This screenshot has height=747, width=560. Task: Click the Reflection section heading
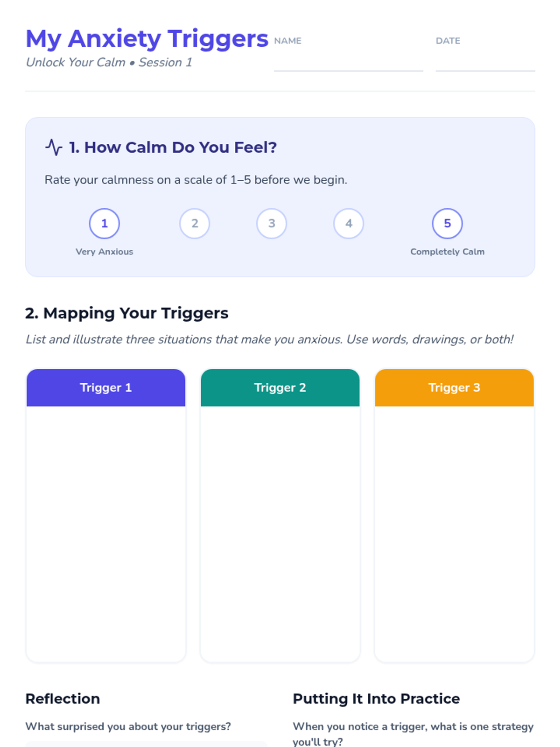point(63,699)
